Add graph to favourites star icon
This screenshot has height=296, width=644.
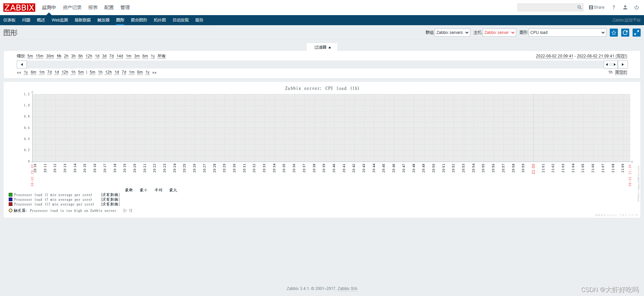614,33
